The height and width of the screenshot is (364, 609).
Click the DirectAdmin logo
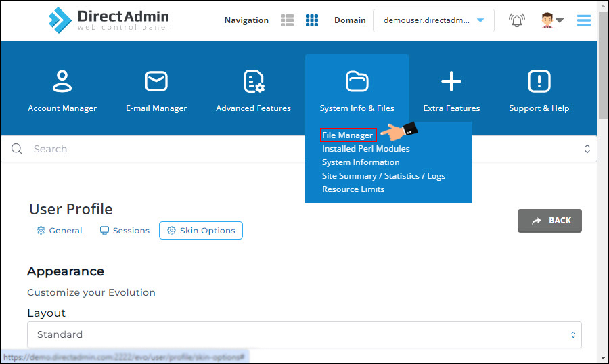tap(109, 20)
